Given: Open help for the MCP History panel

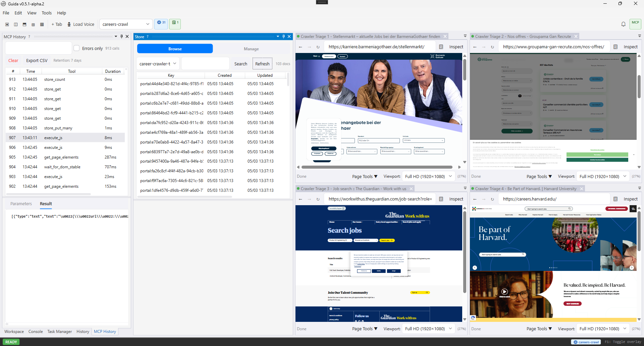Looking at the screenshot, I should pyautogui.click(x=29, y=37).
